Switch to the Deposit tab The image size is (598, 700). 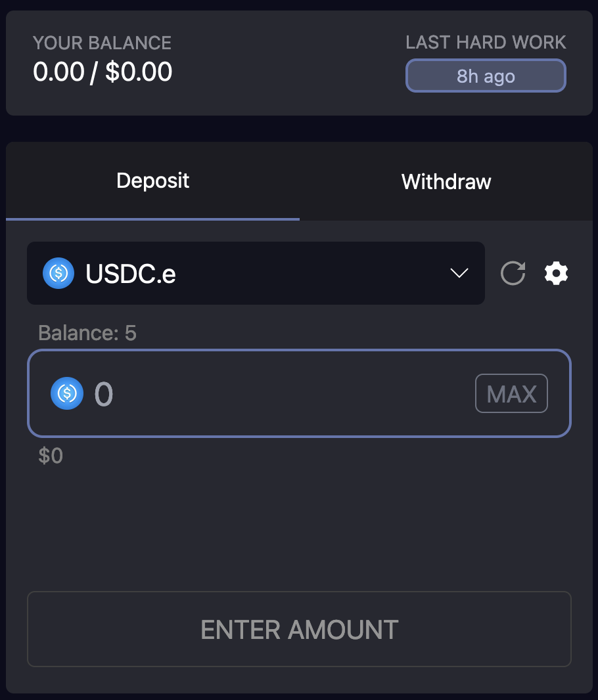[152, 181]
